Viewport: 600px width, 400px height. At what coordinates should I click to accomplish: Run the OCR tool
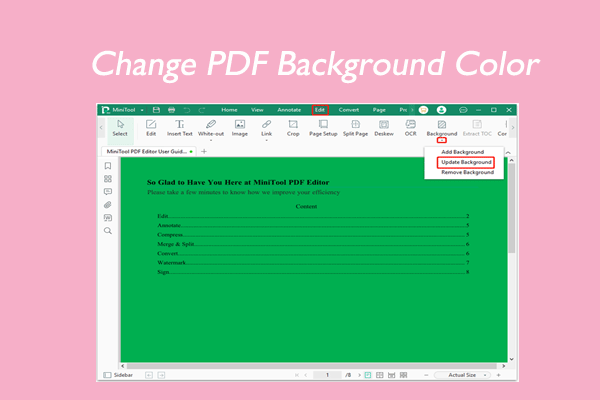(x=411, y=128)
